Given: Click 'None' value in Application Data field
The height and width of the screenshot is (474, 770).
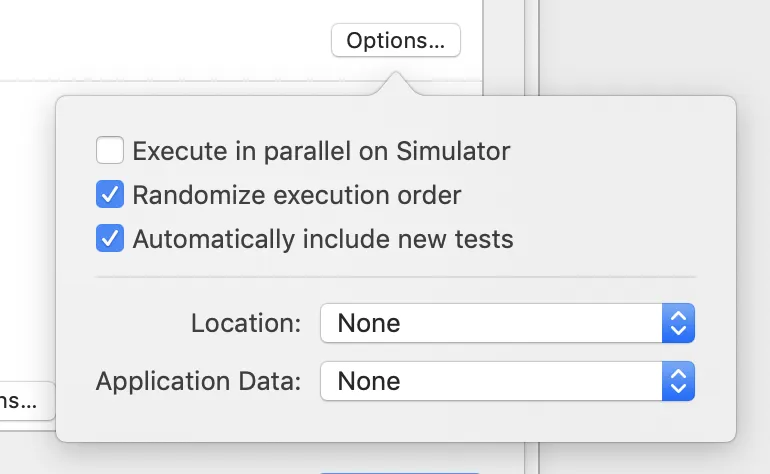Looking at the screenshot, I should pos(368,381).
